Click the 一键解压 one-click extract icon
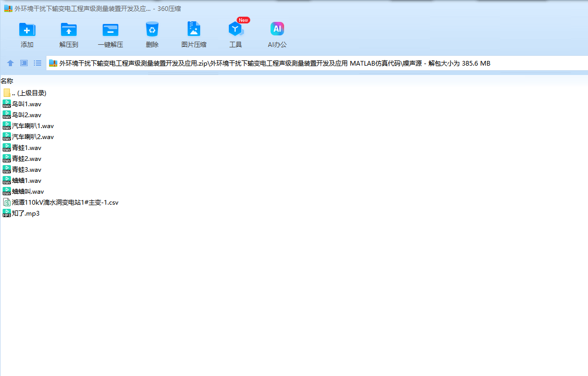Viewport: 588px width, 376px height. [111, 30]
